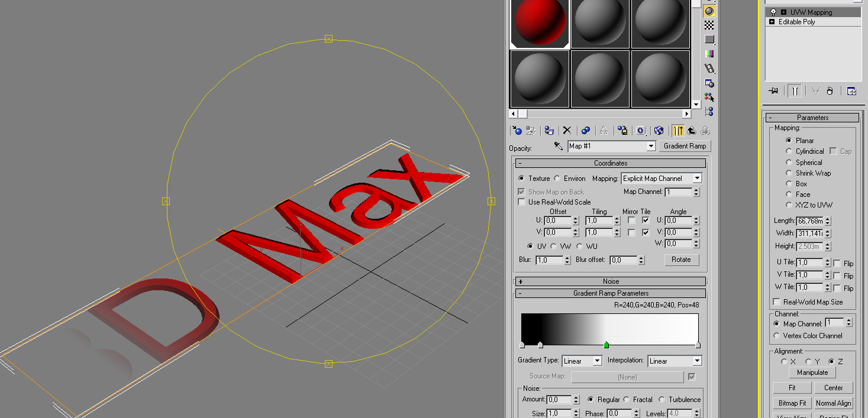
Task: Click Remove Modifier trash can icon
Action: coord(830,91)
